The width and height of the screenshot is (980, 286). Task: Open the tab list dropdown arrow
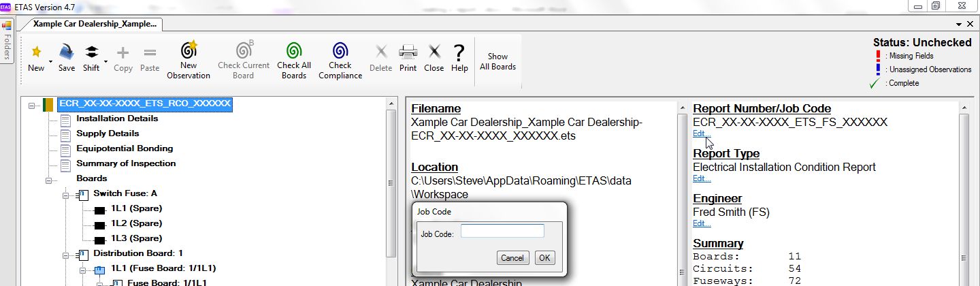[x=960, y=24]
